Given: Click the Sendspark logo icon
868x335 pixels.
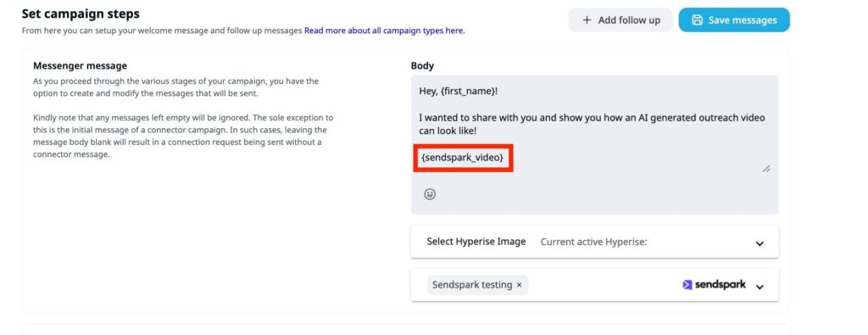Looking at the screenshot, I should tap(687, 285).
